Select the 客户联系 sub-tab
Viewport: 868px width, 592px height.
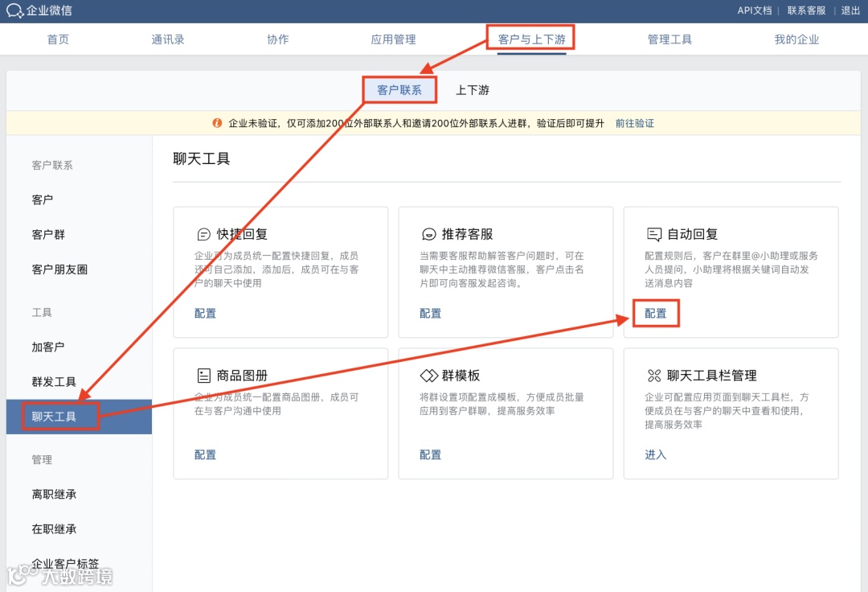coord(399,90)
